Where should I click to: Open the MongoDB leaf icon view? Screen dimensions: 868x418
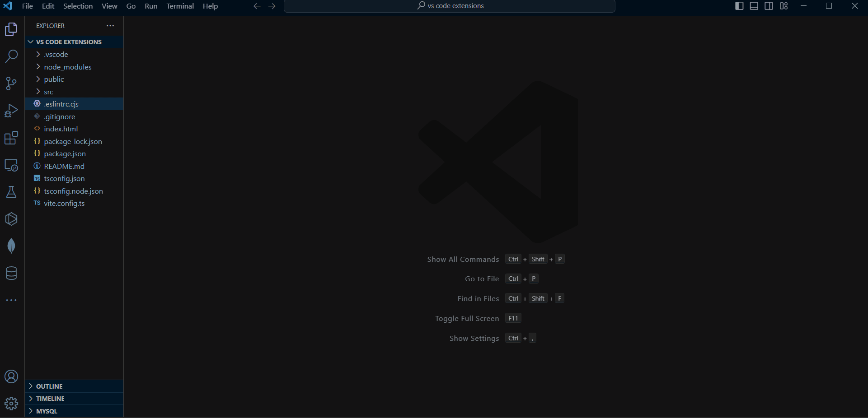click(11, 246)
